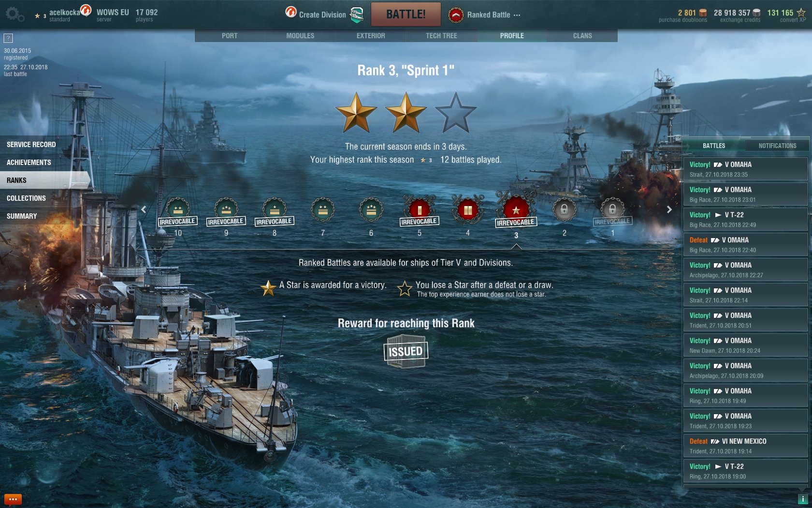This screenshot has height=508, width=812.
Task: Show later ranks with right arrow
Action: tap(669, 209)
